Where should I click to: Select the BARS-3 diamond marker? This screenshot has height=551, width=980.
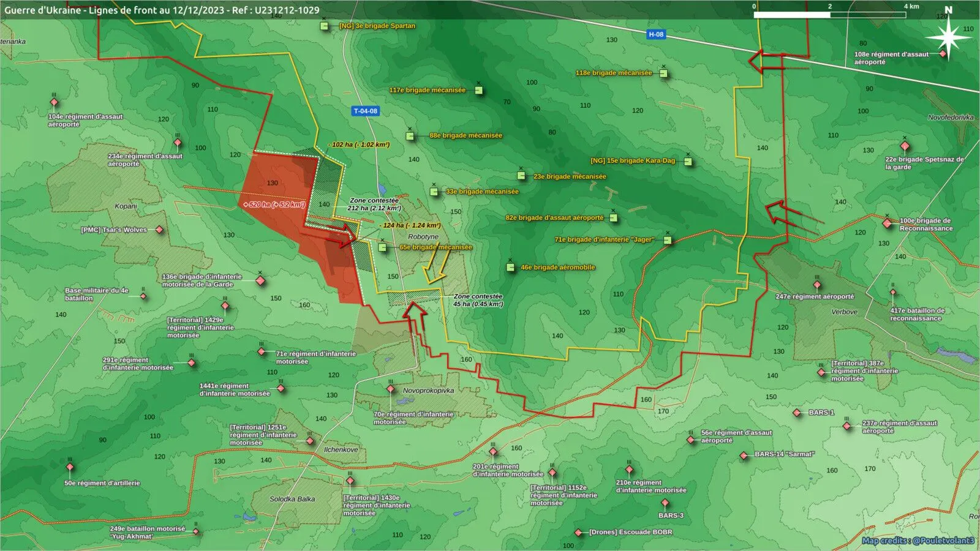tap(665, 503)
